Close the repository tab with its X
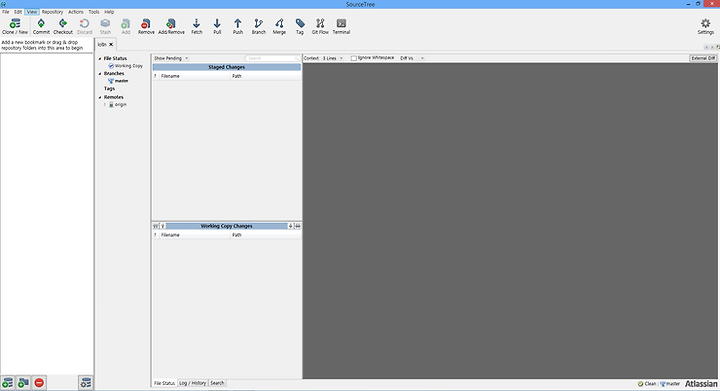720x391 pixels. (x=111, y=45)
